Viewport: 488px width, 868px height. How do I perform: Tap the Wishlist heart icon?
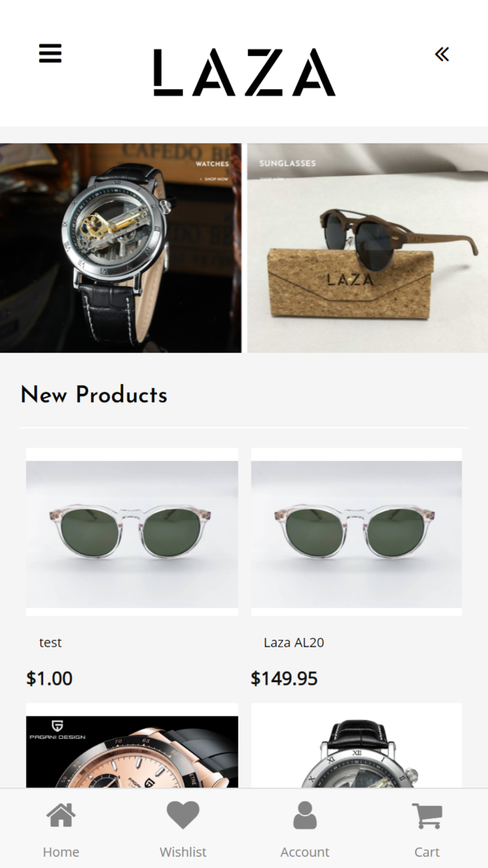pyautogui.click(x=183, y=815)
